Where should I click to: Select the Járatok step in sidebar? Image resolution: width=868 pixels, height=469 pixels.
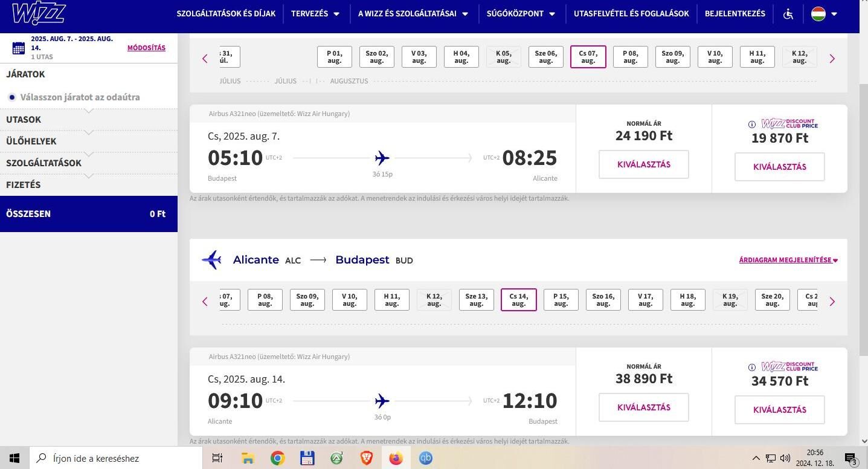pos(25,74)
